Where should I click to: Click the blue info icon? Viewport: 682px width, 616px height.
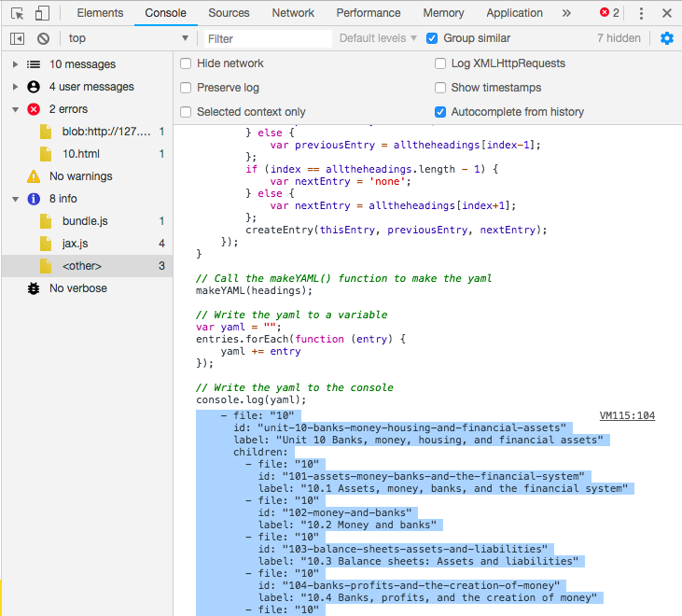pos(34,199)
